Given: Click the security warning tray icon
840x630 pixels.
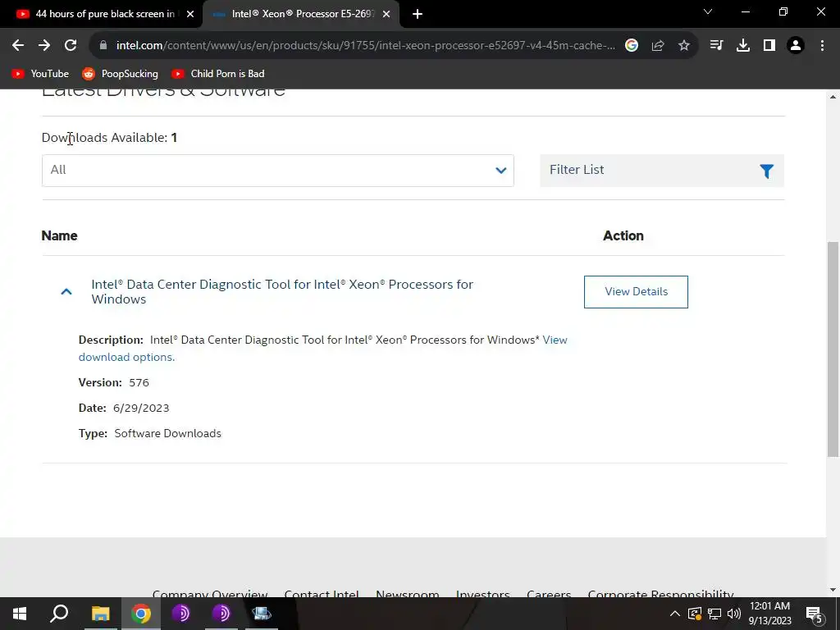Looking at the screenshot, I should coord(694,614).
